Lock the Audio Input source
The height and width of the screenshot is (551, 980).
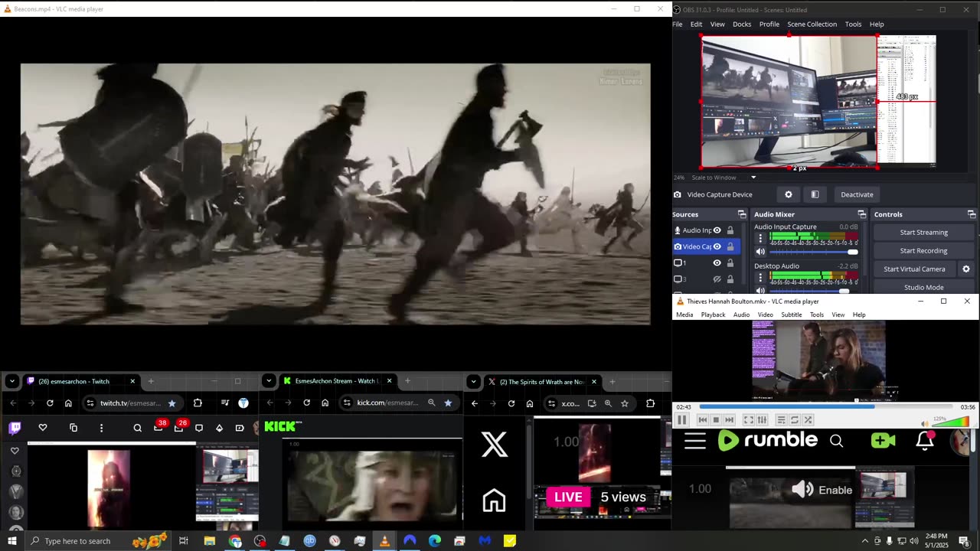pyautogui.click(x=730, y=230)
